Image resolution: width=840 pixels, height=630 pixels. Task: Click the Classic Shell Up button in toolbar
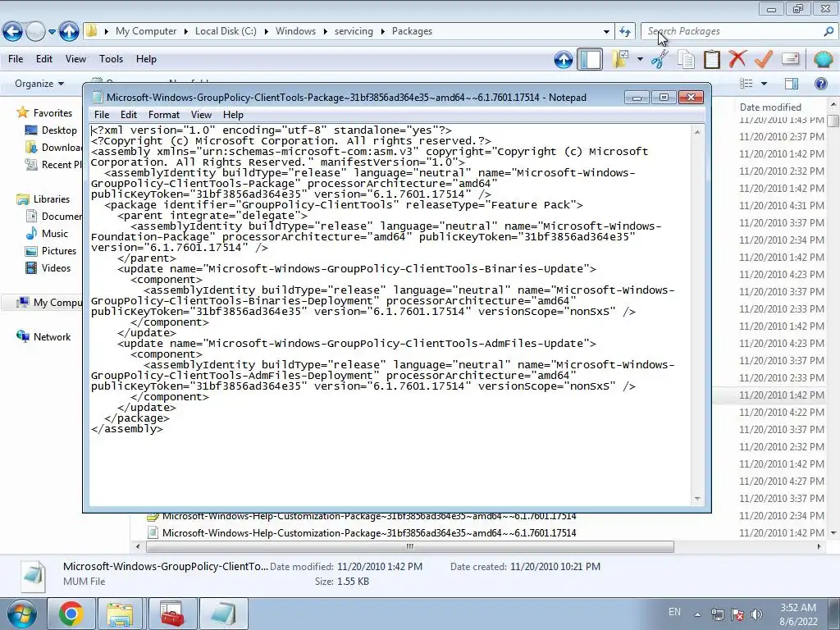pos(564,59)
